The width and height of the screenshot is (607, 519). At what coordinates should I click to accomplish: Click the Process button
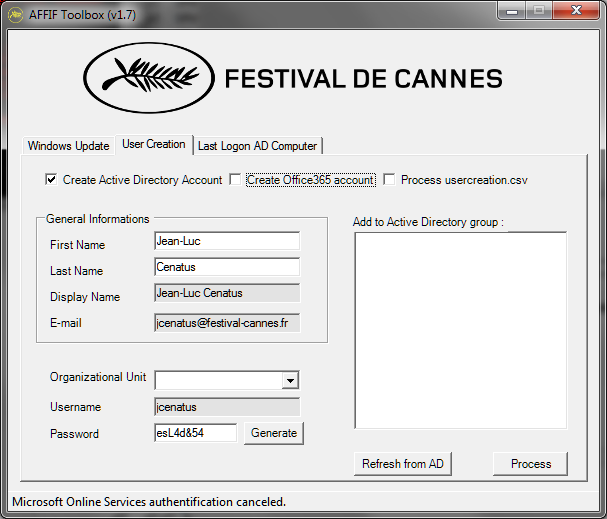tap(531, 464)
